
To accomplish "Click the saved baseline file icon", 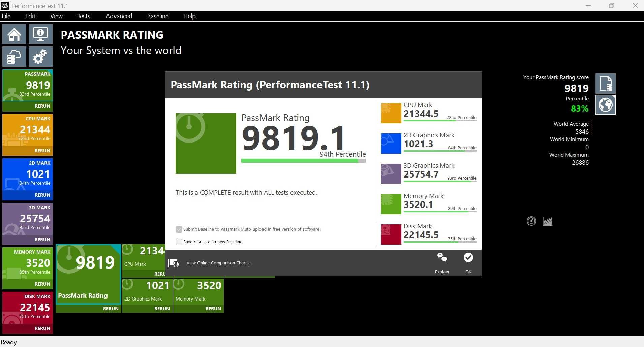I will (606, 84).
